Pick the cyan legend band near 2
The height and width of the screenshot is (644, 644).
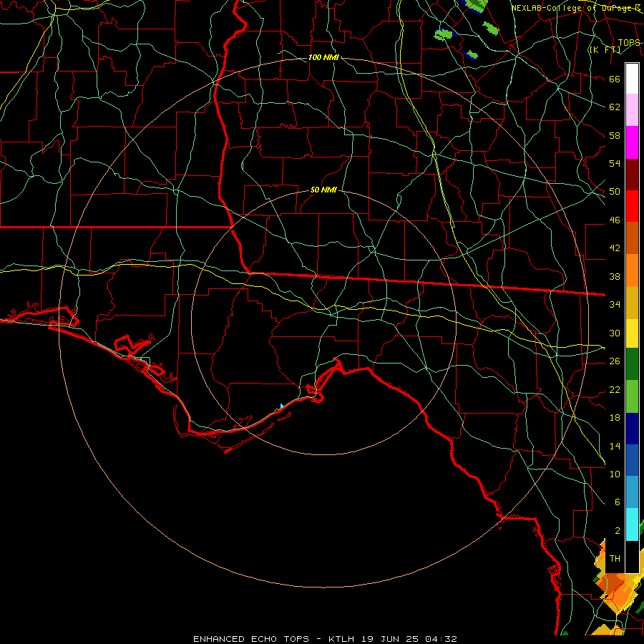coord(632,524)
